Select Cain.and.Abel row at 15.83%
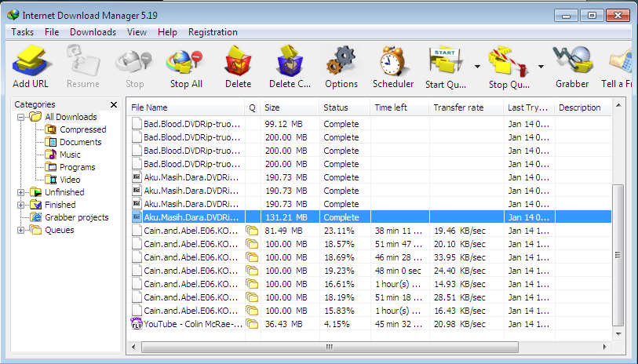This screenshot has height=364, width=638. click(369, 311)
